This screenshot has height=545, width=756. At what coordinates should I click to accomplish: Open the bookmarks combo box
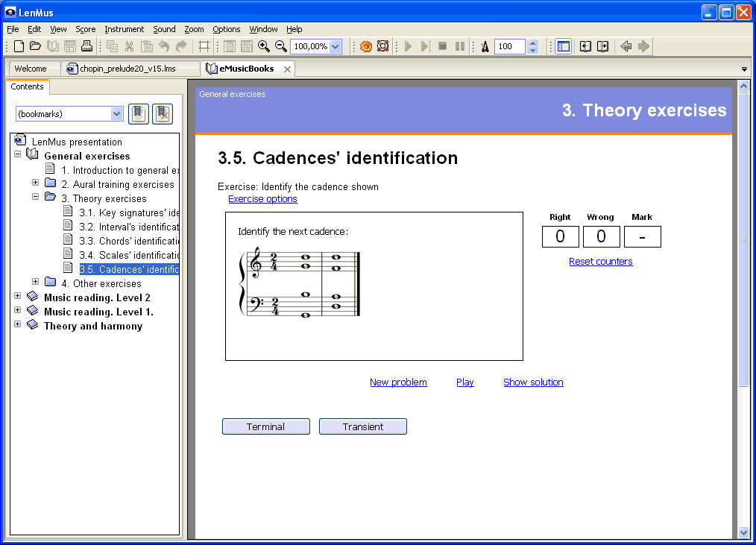[x=69, y=114]
